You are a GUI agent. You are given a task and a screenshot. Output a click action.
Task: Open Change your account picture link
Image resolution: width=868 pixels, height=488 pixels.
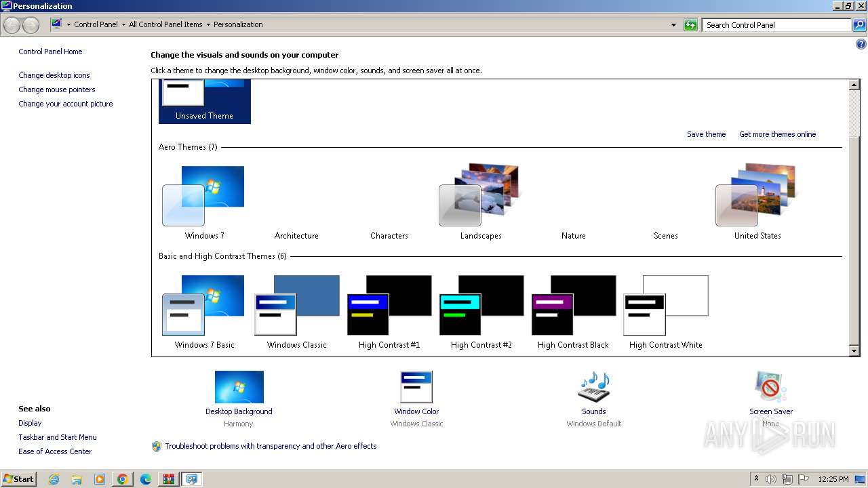tap(66, 104)
